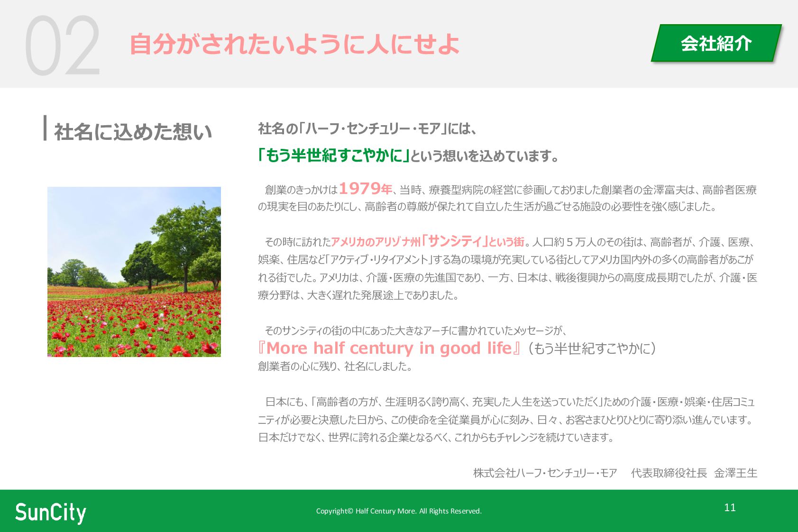Click the parenthetical （もう半世紀すこやかに）
Image resolution: width=798 pixels, height=532 pixels.
tap(592, 349)
